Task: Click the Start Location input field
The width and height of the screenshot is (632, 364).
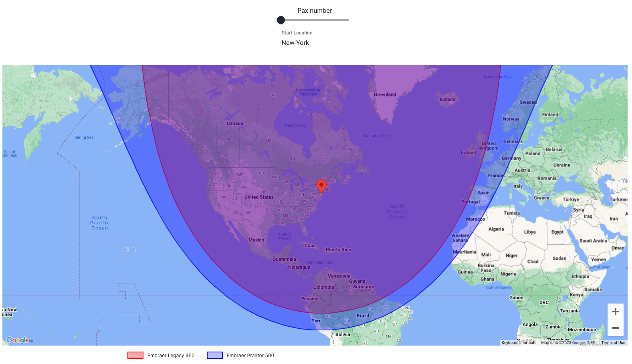Action: pos(315,43)
